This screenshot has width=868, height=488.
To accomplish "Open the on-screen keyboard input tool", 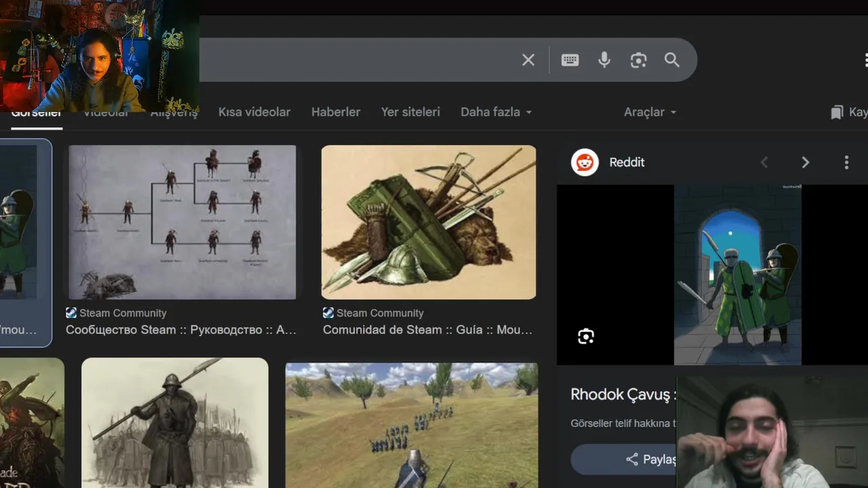I will [x=570, y=60].
